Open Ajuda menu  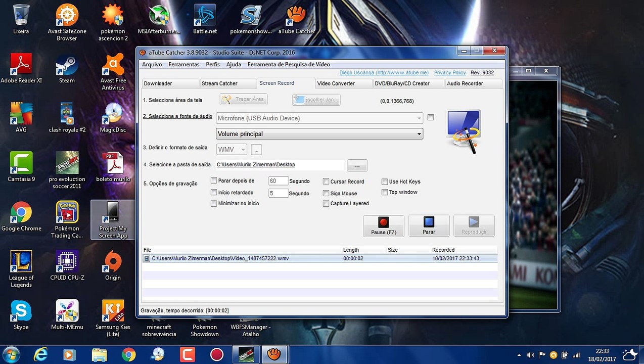(x=234, y=64)
